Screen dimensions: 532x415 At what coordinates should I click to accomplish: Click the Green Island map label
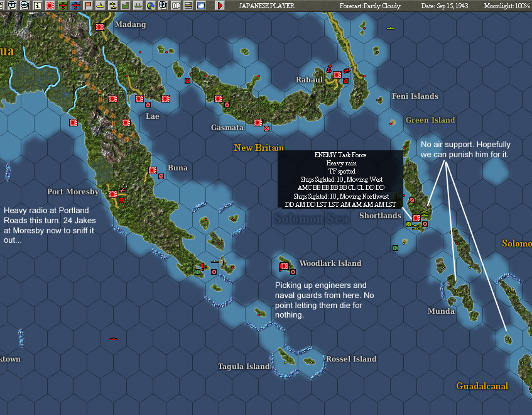(x=430, y=120)
